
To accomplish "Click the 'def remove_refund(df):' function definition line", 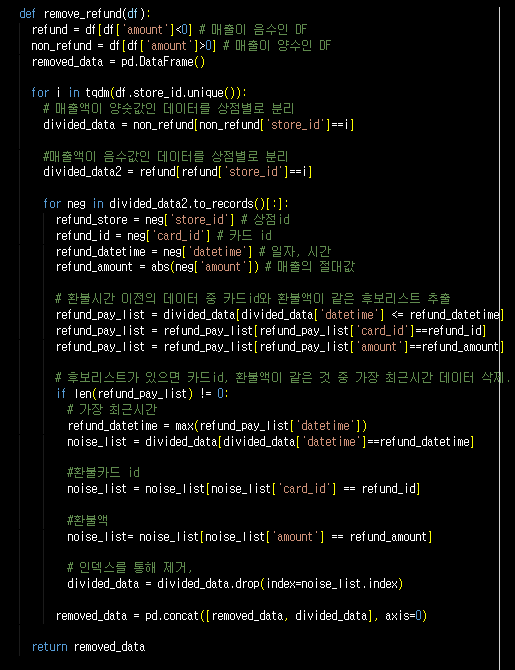I will (x=85, y=14).
